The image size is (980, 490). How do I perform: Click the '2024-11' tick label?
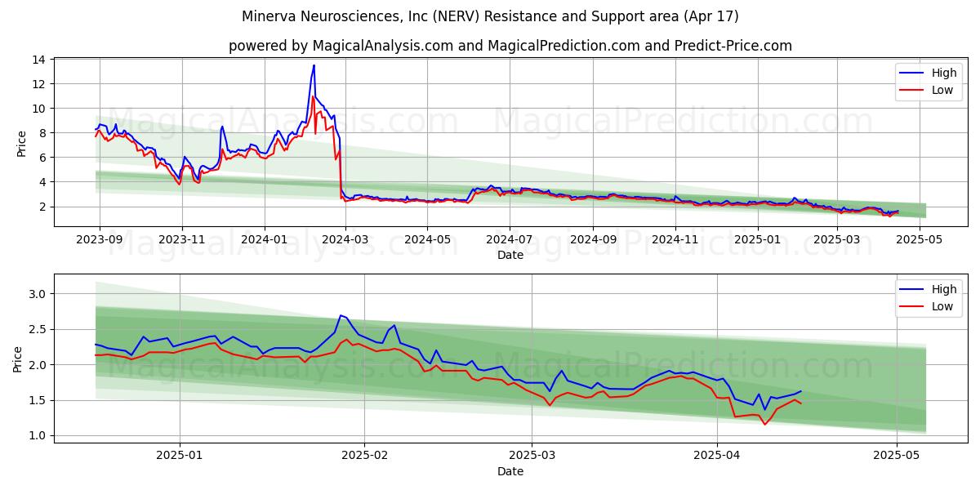pos(675,239)
